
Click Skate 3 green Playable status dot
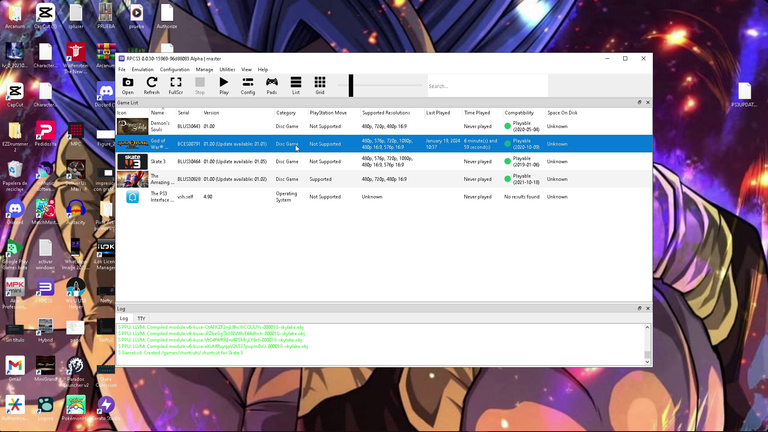point(507,162)
